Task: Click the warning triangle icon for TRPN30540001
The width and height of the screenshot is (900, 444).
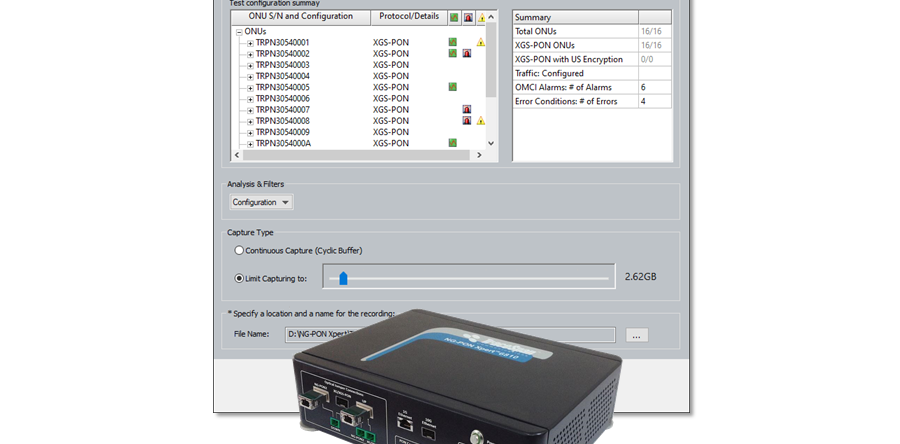Action: 481,42
